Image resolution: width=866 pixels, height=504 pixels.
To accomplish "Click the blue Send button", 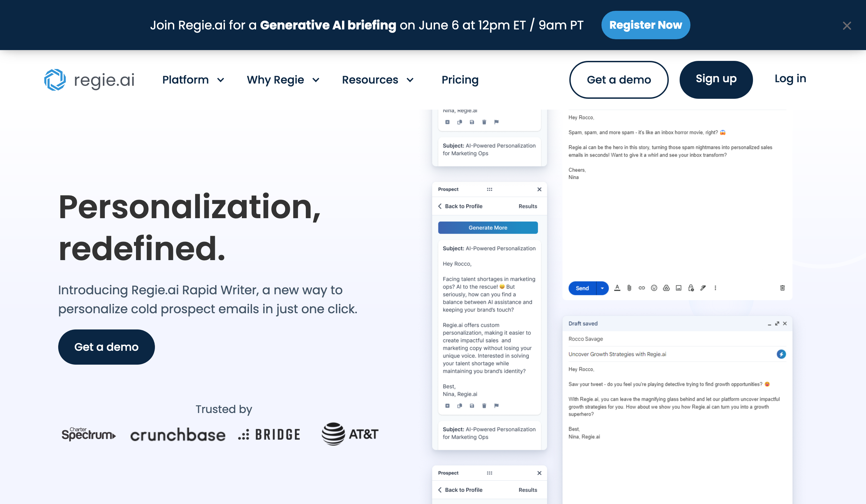I will (582, 288).
